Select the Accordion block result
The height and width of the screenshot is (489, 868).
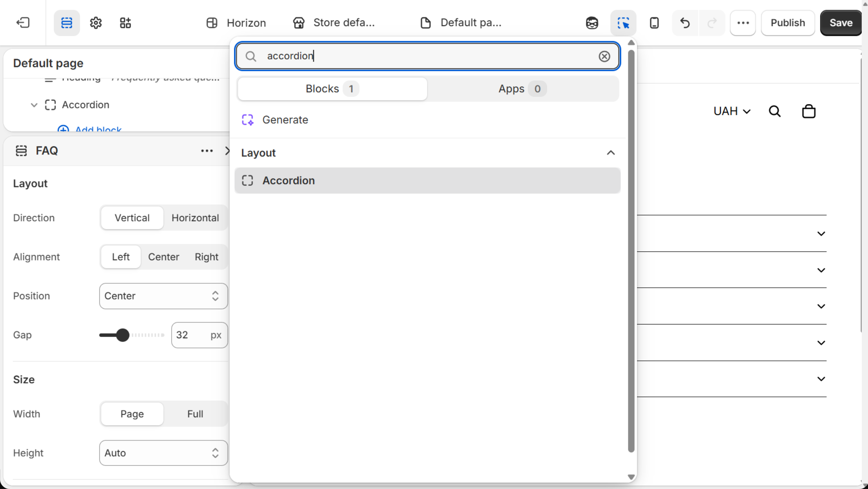[x=427, y=181]
